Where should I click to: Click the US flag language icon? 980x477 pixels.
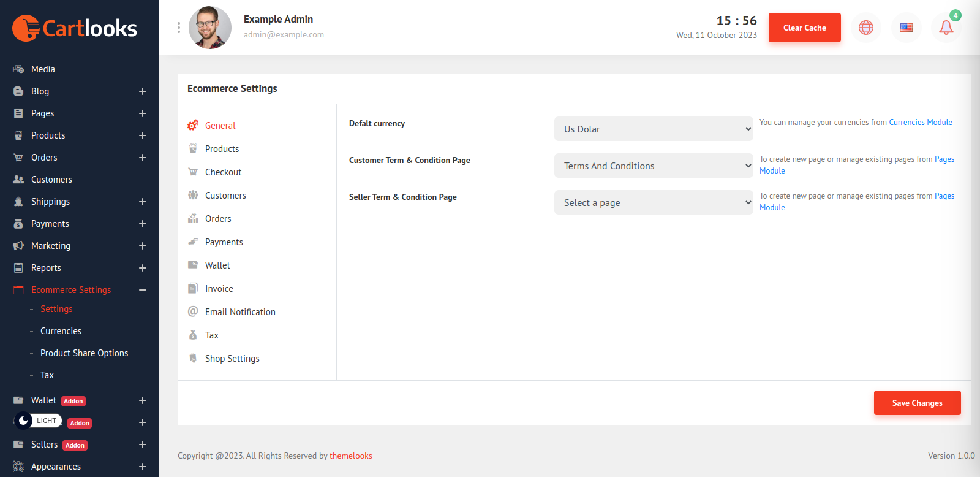tap(907, 28)
